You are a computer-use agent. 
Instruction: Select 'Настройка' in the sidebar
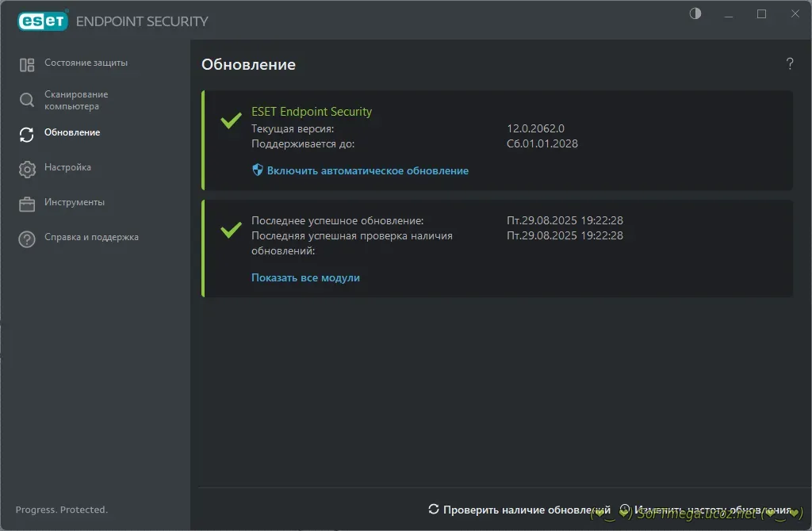[x=67, y=167]
